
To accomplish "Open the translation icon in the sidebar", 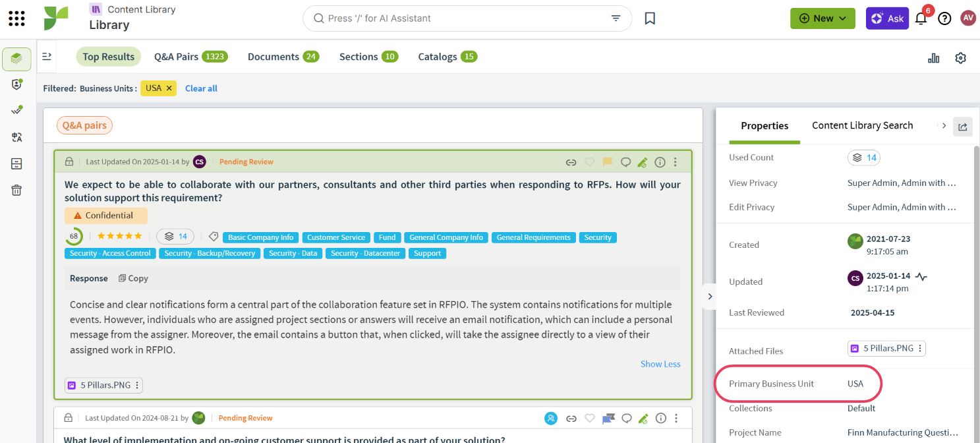I will pos(16,137).
